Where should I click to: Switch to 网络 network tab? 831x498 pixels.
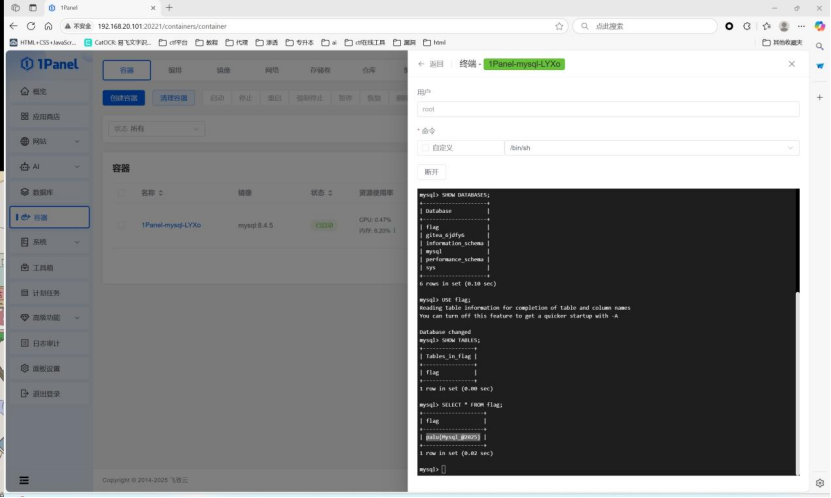[x=272, y=70]
